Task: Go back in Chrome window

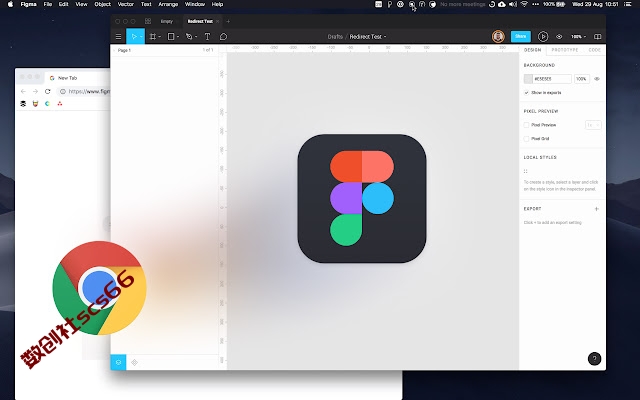Action: [23, 91]
